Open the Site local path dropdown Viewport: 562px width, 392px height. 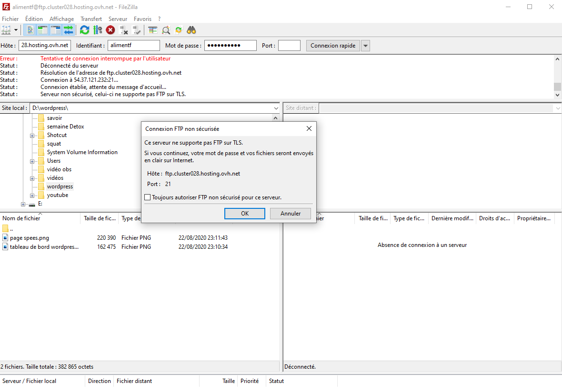click(x=275, y=108)
